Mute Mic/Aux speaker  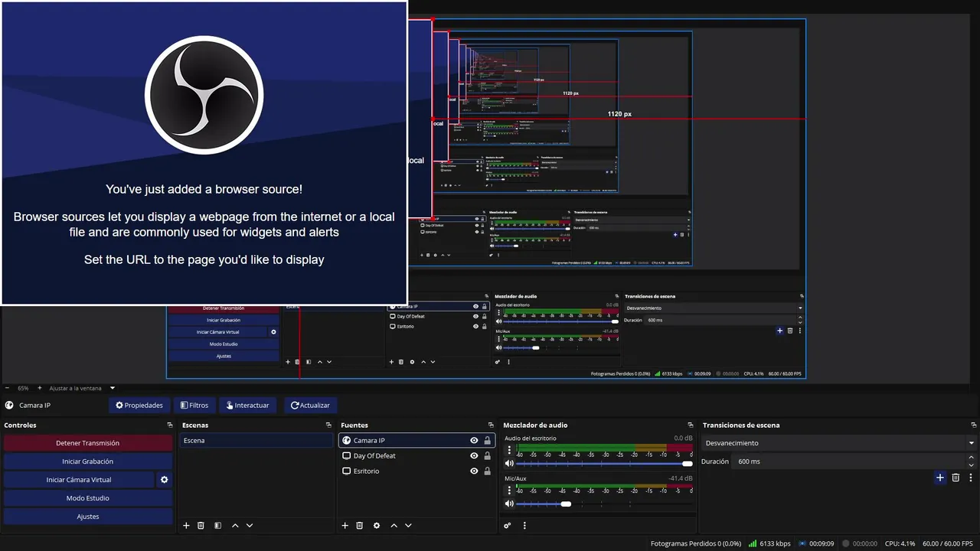509,504
